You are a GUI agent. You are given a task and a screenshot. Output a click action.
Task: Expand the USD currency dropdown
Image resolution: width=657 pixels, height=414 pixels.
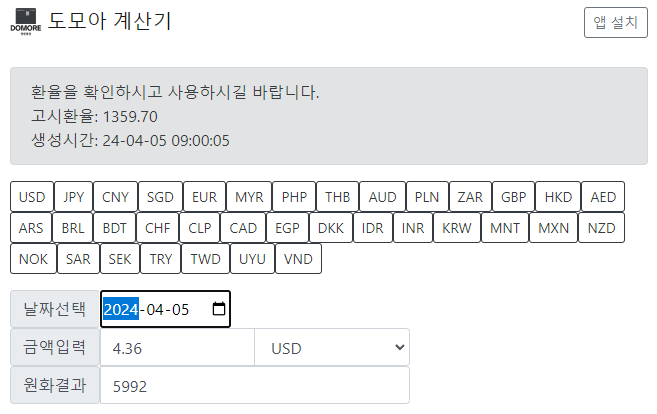point(332,348)
